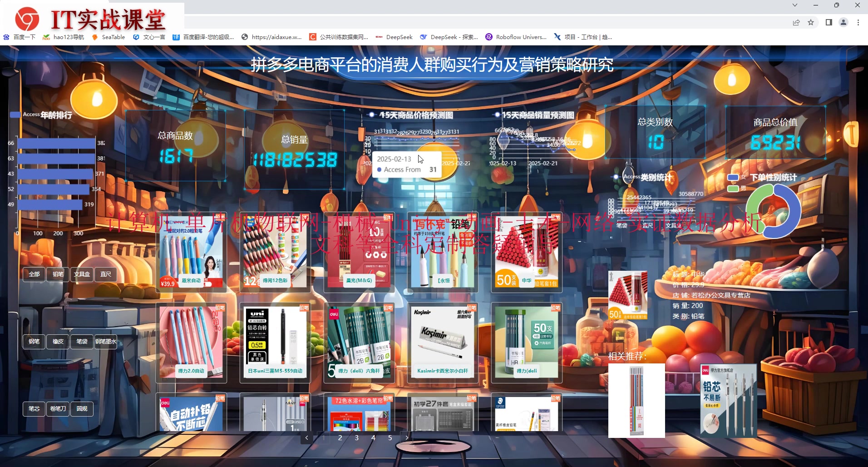Select the 钢笔墨水 category filter
868x467 pixels.
[106, 342]
